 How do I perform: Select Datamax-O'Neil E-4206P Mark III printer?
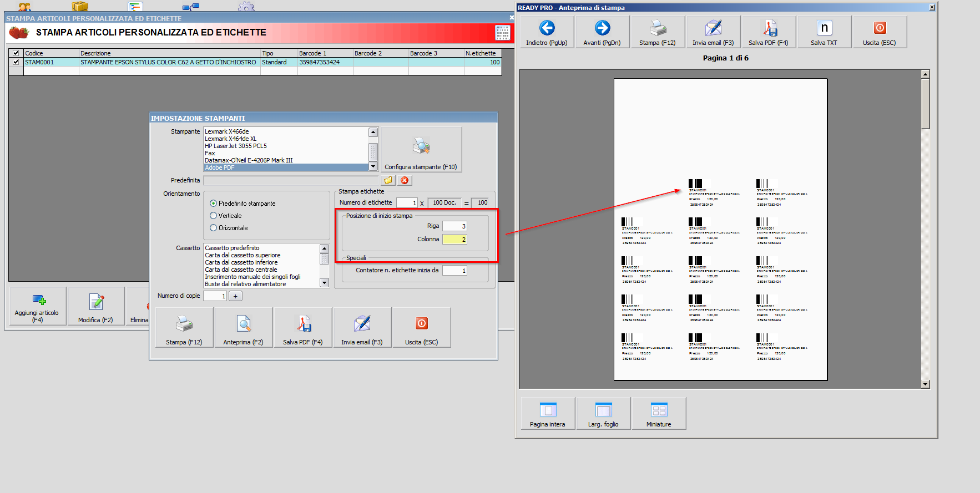click(x=286, y=160)
